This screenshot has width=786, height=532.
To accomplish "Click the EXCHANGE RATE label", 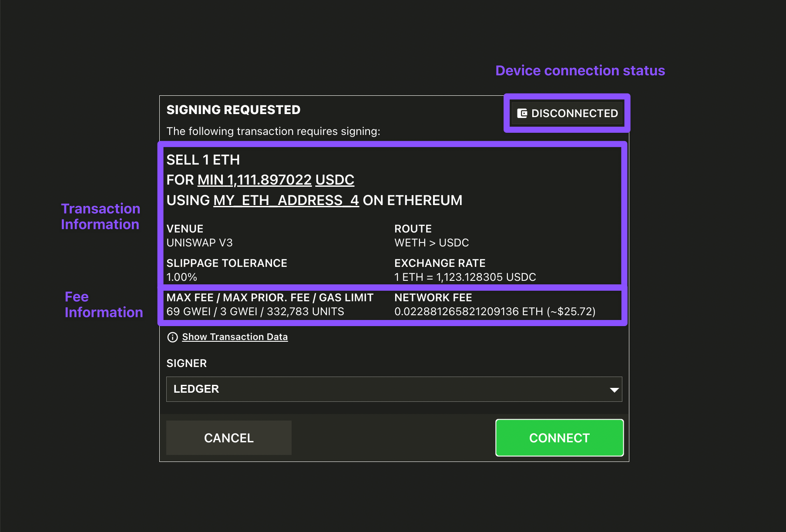I will coord(440,263).
